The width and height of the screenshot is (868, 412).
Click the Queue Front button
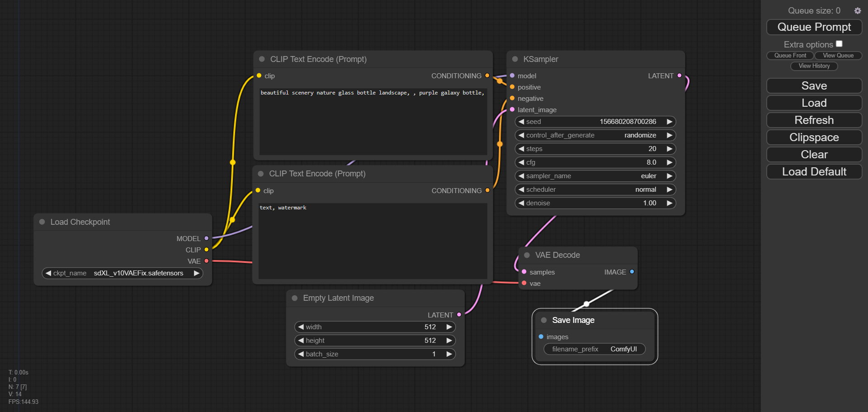coord(790,56)
